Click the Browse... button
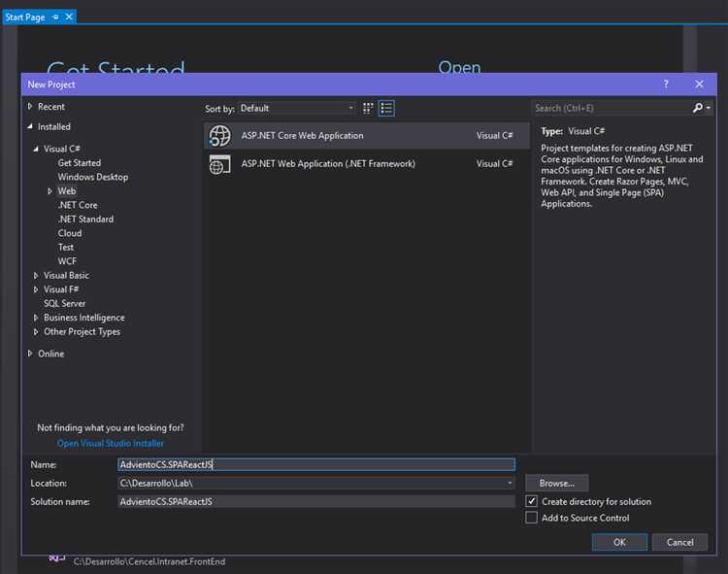 pos(557,483)
